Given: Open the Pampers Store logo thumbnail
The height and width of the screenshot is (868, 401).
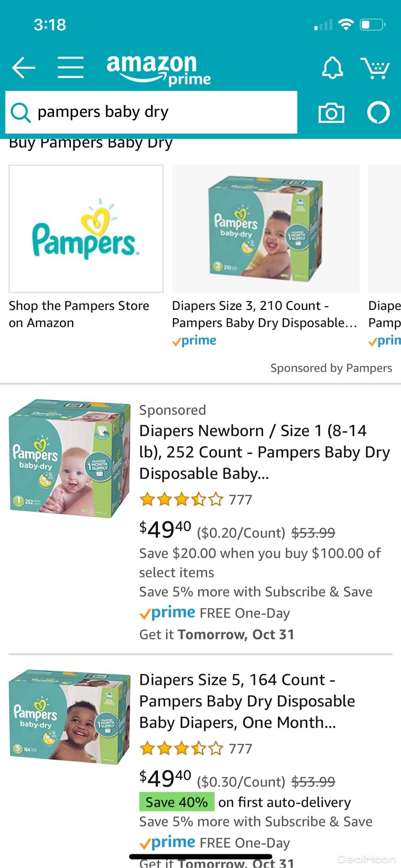Looking at the screenshot, I should coord(86,229).
